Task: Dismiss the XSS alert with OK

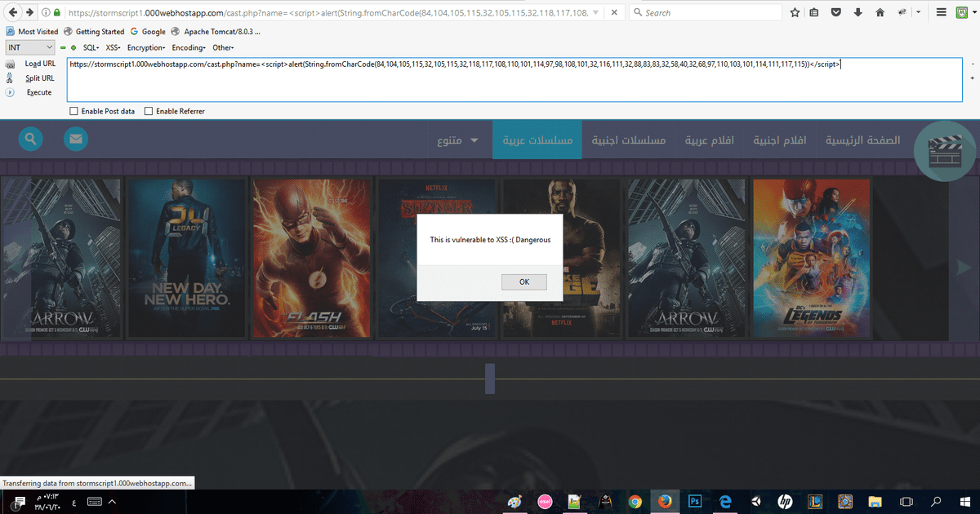Action: pyautogui.click(x=523, y=281)
